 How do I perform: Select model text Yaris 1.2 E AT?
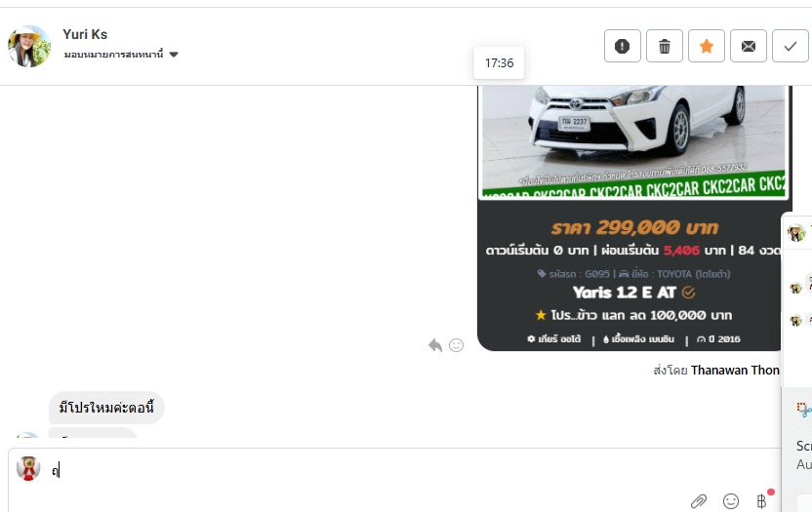pyautogui.click(x=624, y=293)
